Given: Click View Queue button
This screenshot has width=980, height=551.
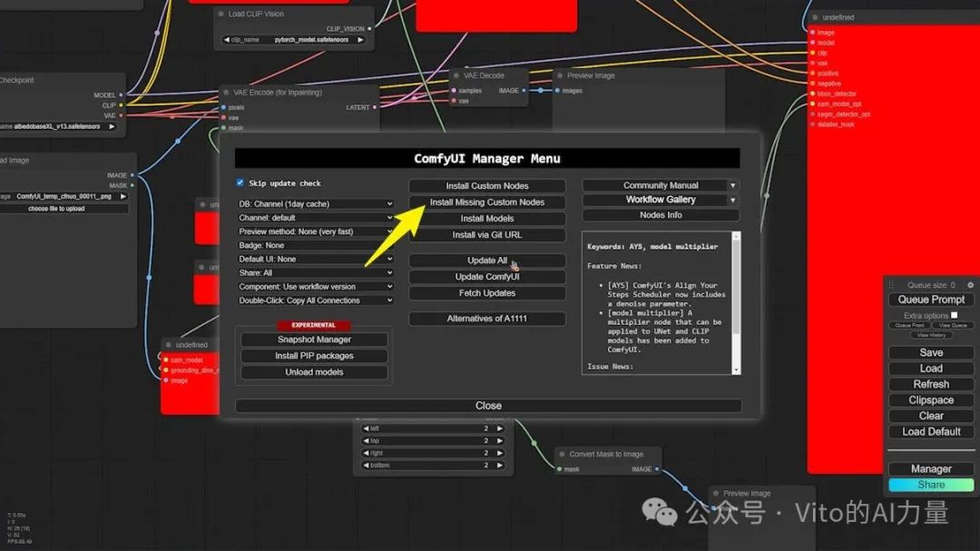Looking at the screenshot, I should (x=953, y=325).
